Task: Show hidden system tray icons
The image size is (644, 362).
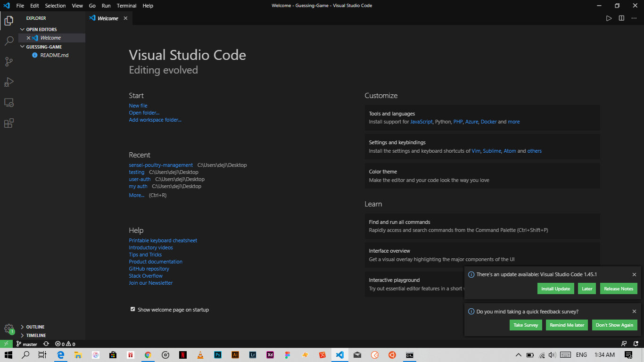Action: coord(518,355)
